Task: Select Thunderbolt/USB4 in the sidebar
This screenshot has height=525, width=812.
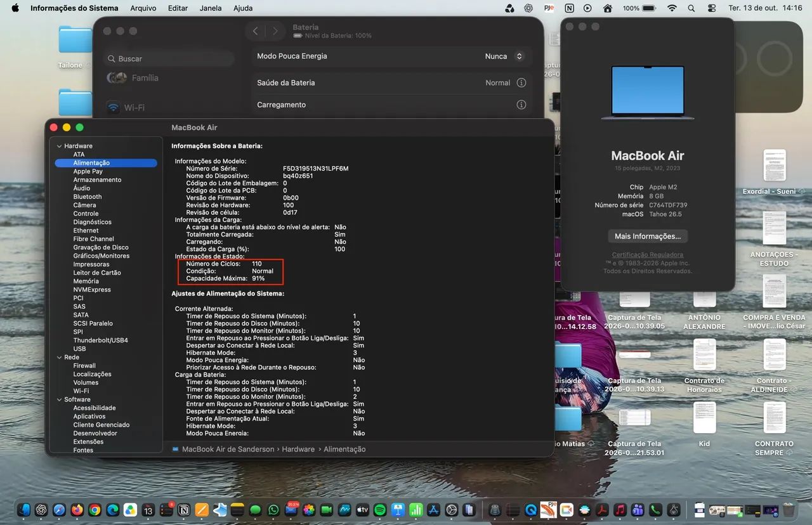Action: [100, 340]
